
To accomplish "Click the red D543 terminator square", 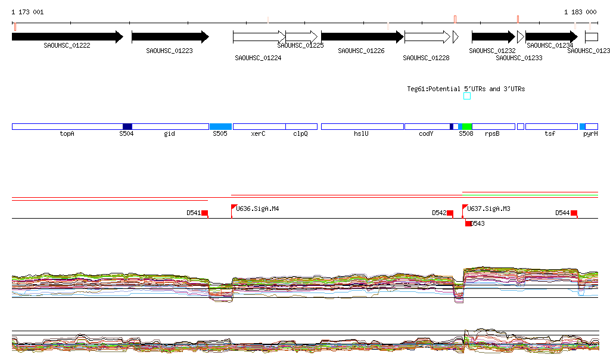I will point(468,223).
